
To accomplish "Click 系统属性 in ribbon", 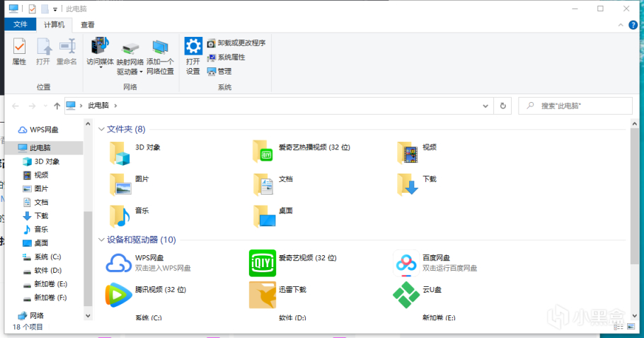I will 226,57.
